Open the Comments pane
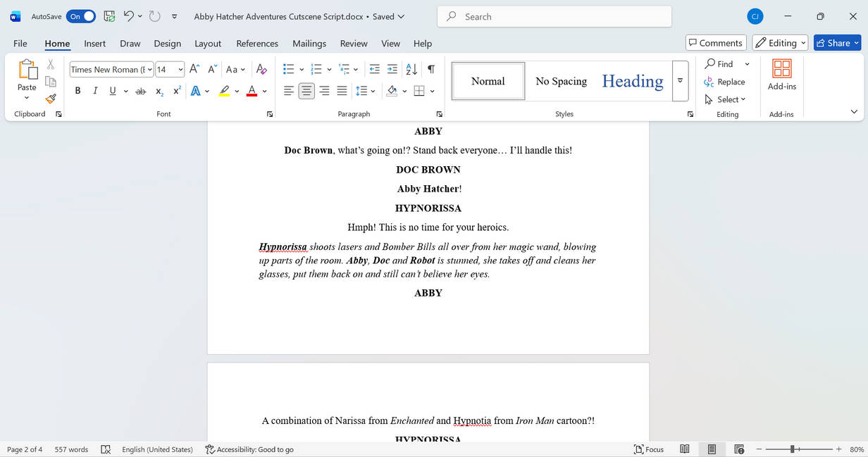 (x=716, y=43)
